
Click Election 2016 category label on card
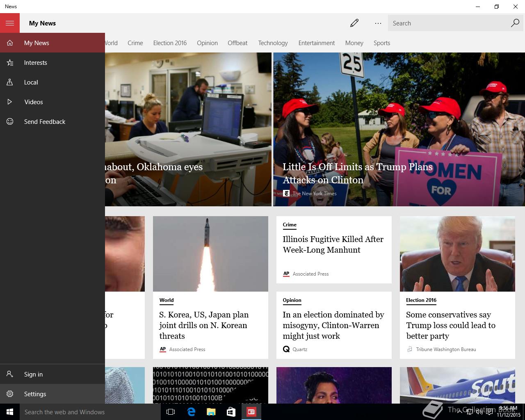(x=421, y=300)
